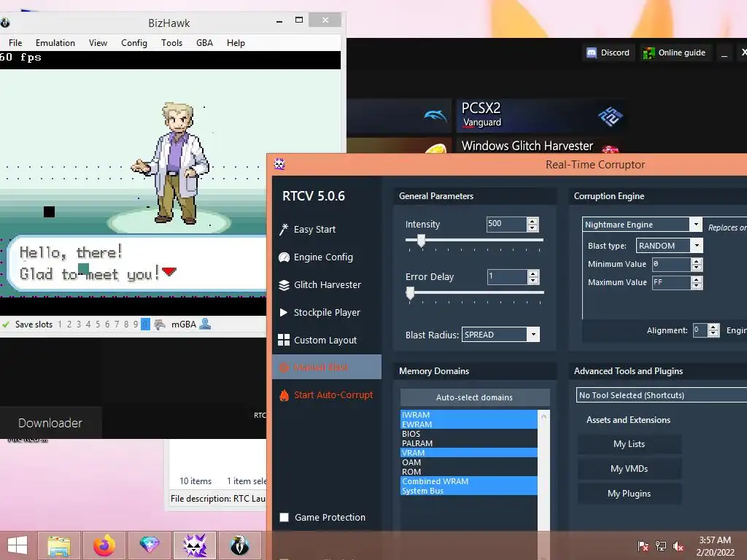Image resolution: width=747 pixels, height=560 pixels.
Task: Open My Plugins button
Action: coord(630,494)
